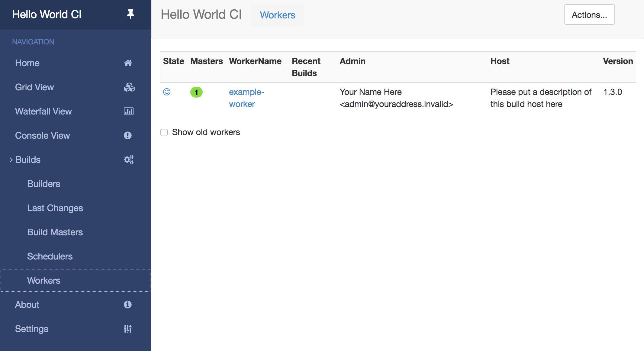Viewport: 644px width, 351px height.
Task: Select Schedulers in the sidebar menu
Action: click(x=50, y=256)
